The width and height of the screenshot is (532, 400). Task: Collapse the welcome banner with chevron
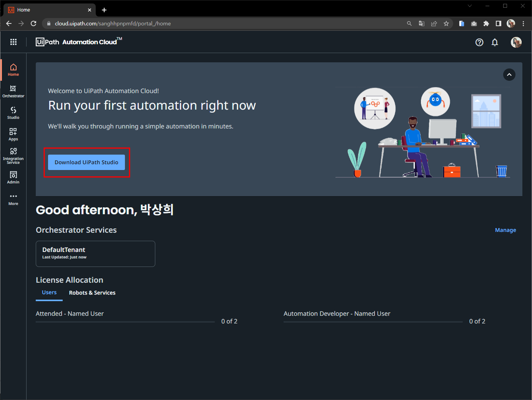pyautogui.click(x=509, y=75)
